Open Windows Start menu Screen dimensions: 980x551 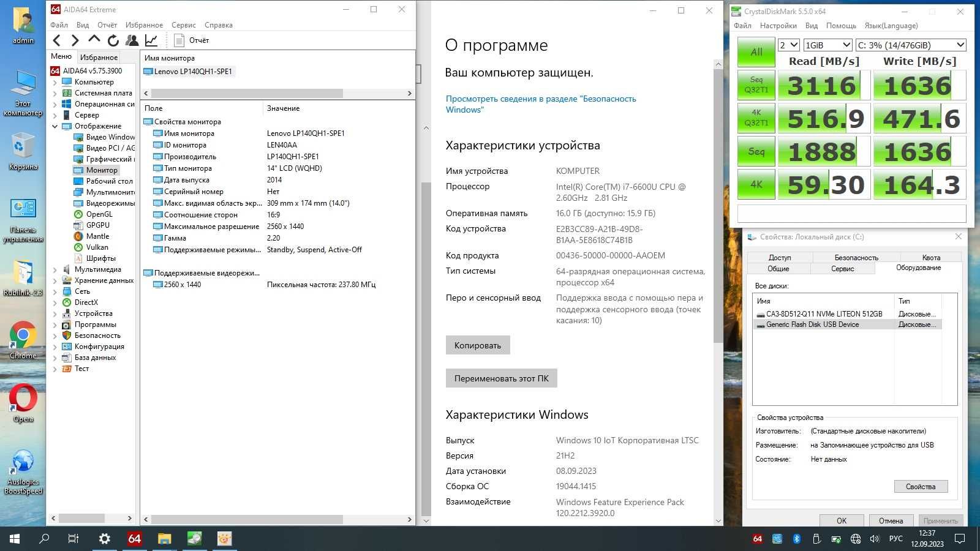click(x=15, y=539)
